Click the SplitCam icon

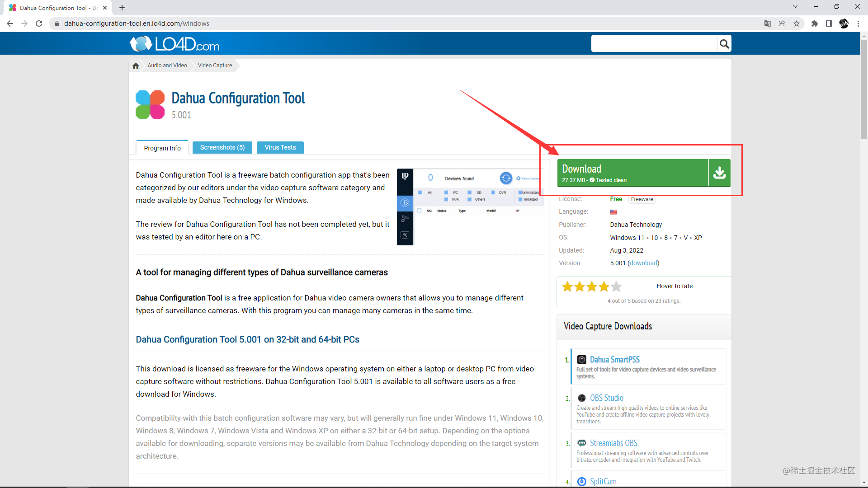click(x=582, y=482)
